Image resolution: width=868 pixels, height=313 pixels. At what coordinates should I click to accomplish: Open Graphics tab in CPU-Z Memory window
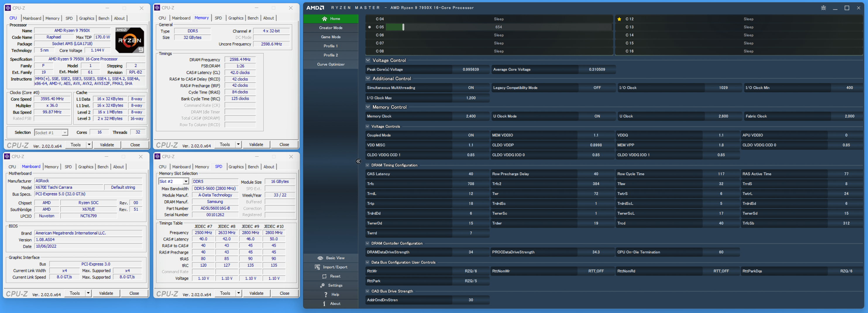coord(236,18)
